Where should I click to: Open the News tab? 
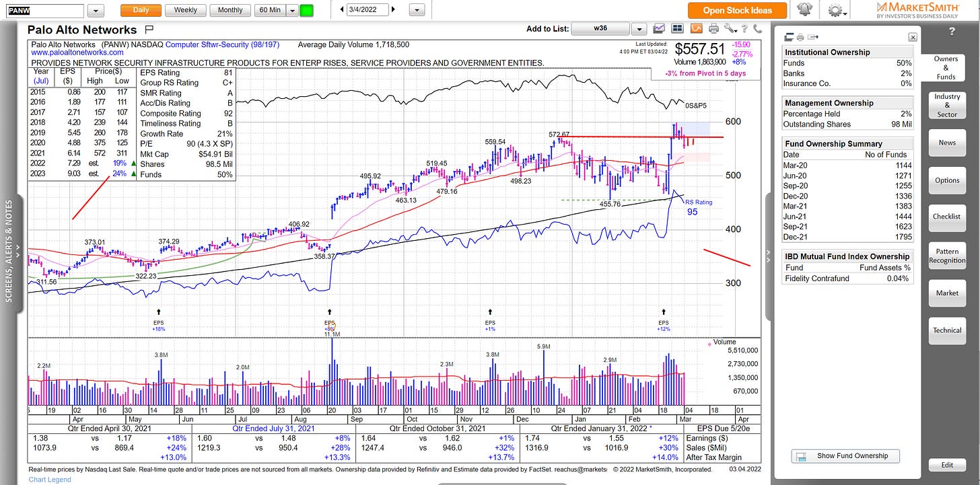(947, 143)
